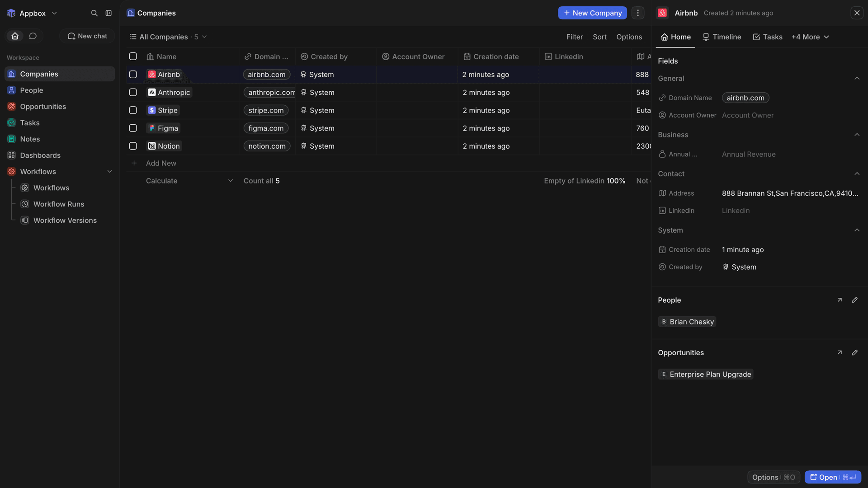Viewport: 868px width, 488px height.
Task: Open the Brian Chesky person chip
Action: point(687,322)
